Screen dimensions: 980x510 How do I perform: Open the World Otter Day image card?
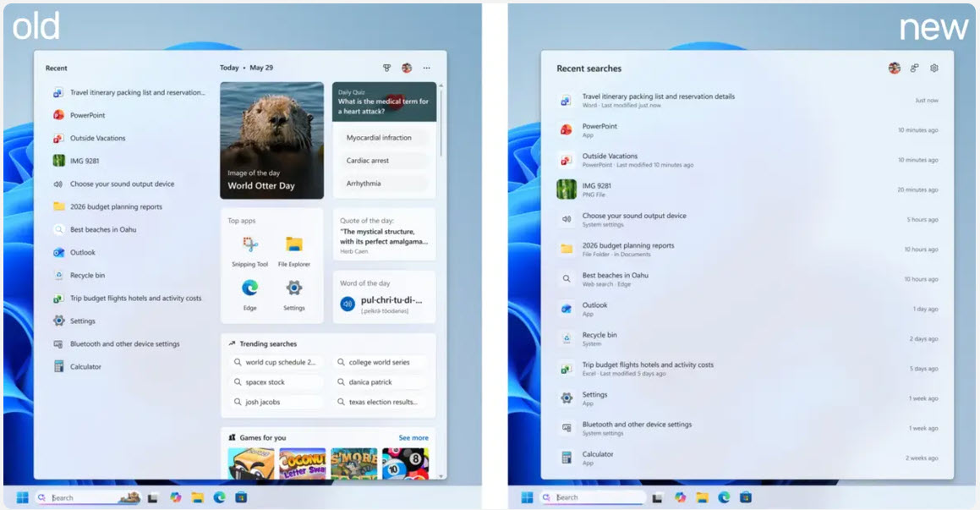(272, 140)
